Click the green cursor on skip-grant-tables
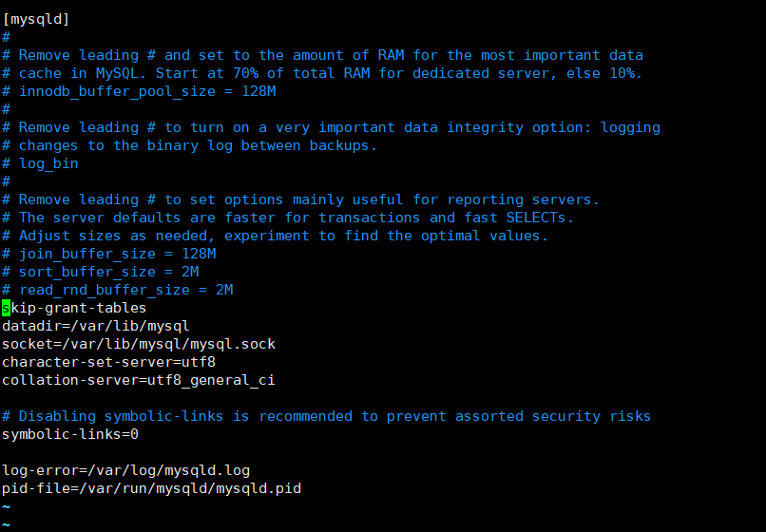Screen dimensions: 766x532 (7, 308)
